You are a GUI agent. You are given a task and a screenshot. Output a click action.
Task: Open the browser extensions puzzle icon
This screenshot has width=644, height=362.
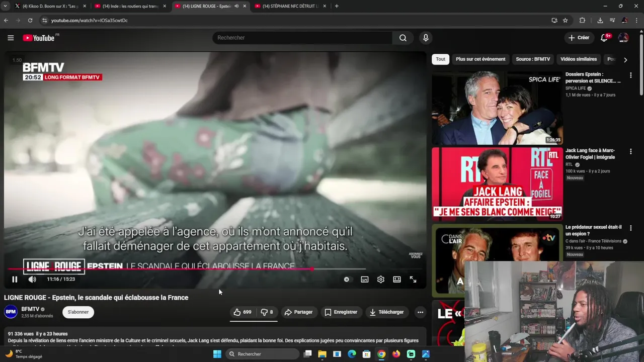582,20
